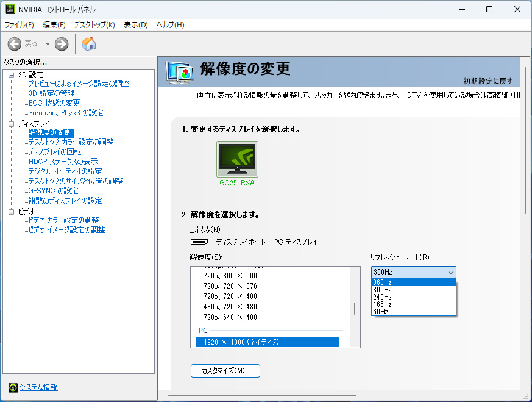Collapse the ディスプレイ tree node

click(11, 124)
